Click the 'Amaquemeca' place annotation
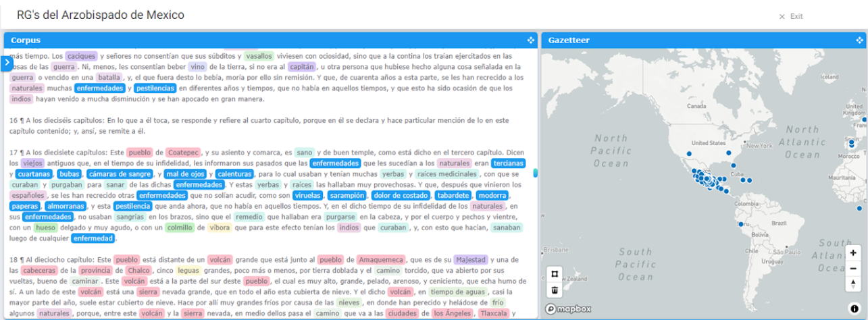 [380, 260]
